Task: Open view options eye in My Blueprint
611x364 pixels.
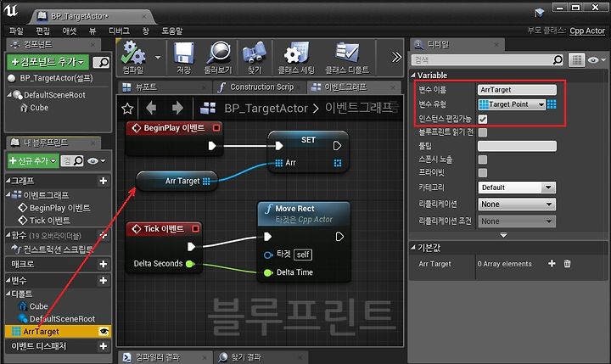Action: coord(96,161)
